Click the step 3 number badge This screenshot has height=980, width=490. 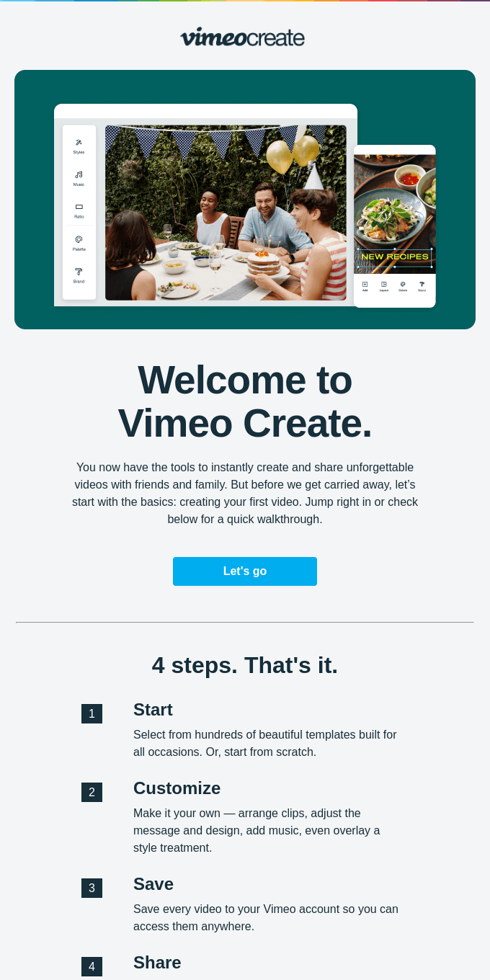tap(92, 888)
